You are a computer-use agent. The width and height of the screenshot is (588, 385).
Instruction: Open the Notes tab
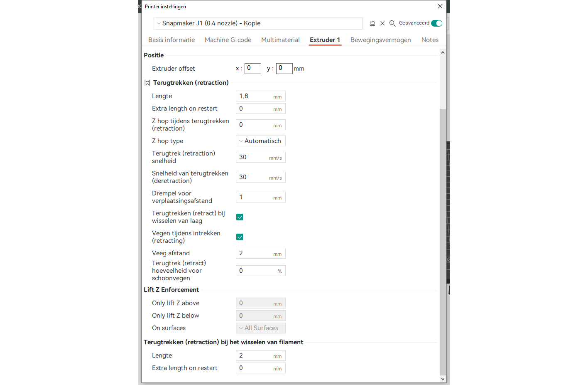click(430, 40)
